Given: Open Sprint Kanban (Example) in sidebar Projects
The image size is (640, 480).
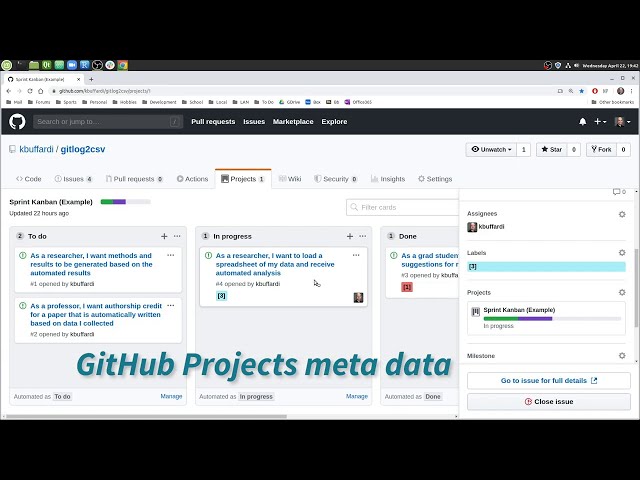Looking at the screenshot, I should (519, 310).
